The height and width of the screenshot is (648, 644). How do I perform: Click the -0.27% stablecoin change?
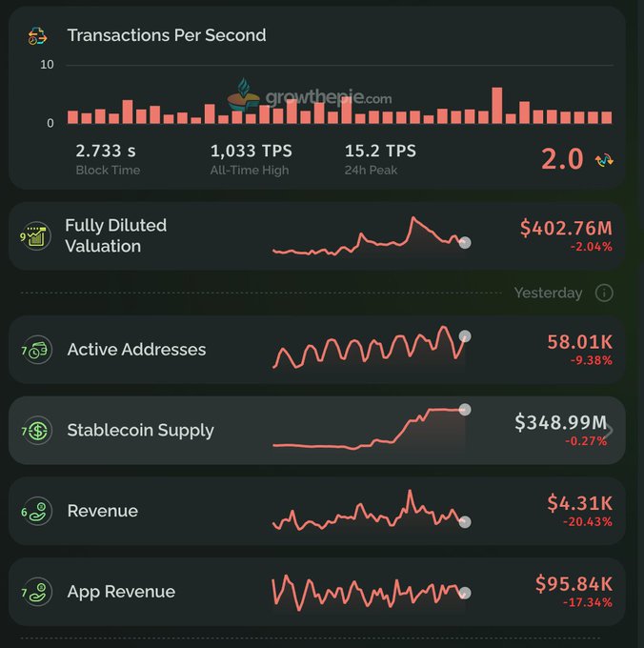[x=586, y=441]
